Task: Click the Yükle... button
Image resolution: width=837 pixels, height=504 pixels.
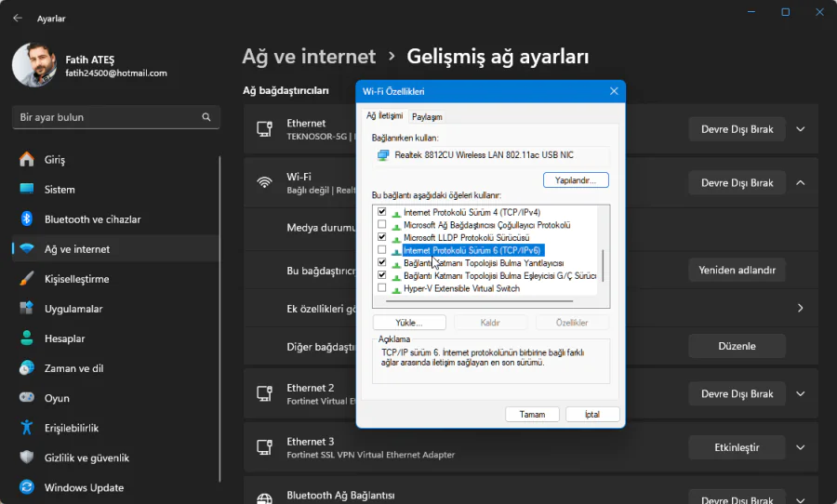Action: [x=409, y=323]
